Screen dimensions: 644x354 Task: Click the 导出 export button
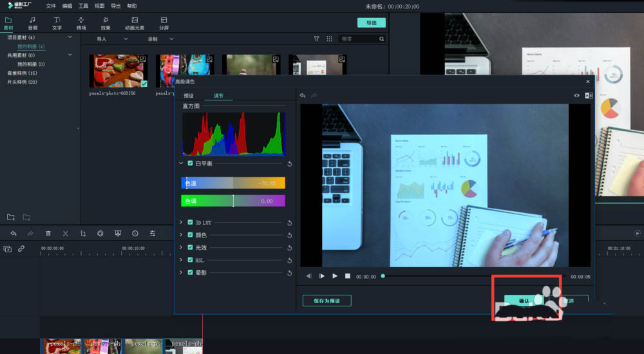coord(372,23)
